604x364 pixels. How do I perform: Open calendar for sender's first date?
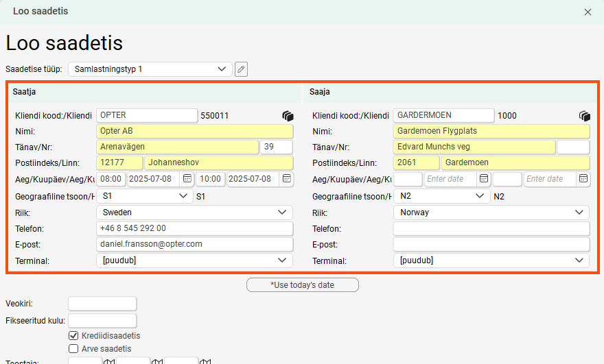point(187,179)
